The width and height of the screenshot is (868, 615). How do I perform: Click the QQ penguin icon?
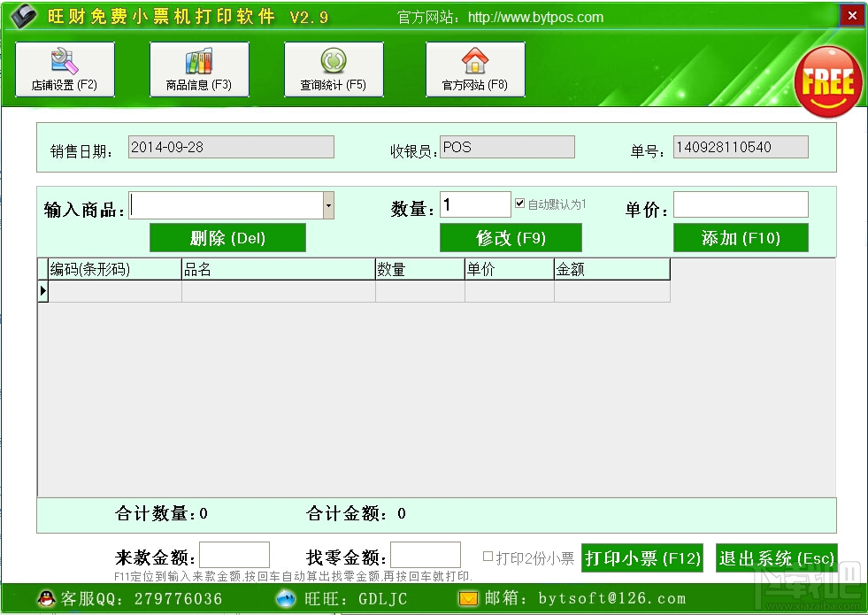(47, 598)
